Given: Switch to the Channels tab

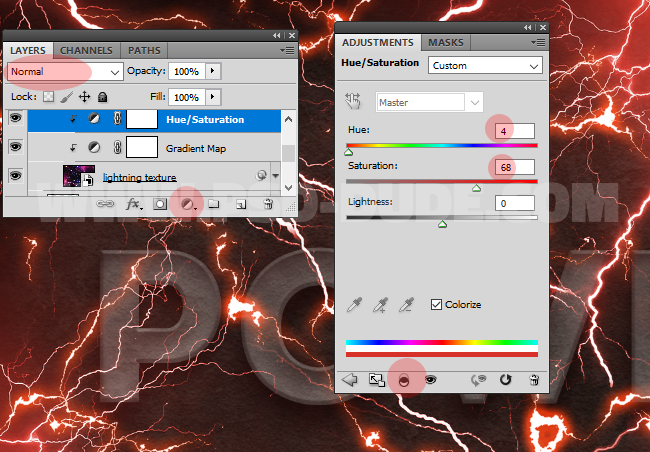Looking at the screenshot, I should 86,50.
